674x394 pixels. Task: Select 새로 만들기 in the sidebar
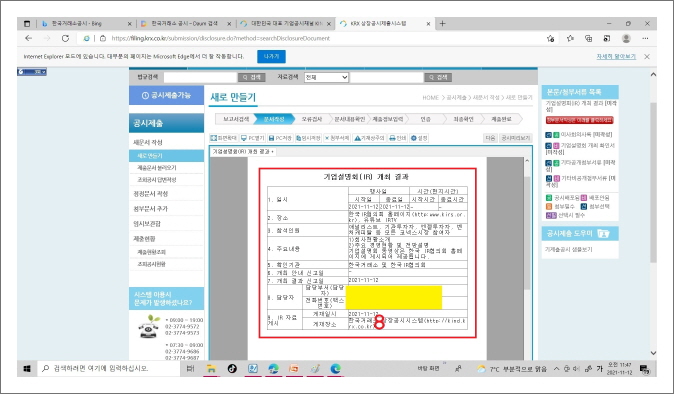[x=166, y=156]
